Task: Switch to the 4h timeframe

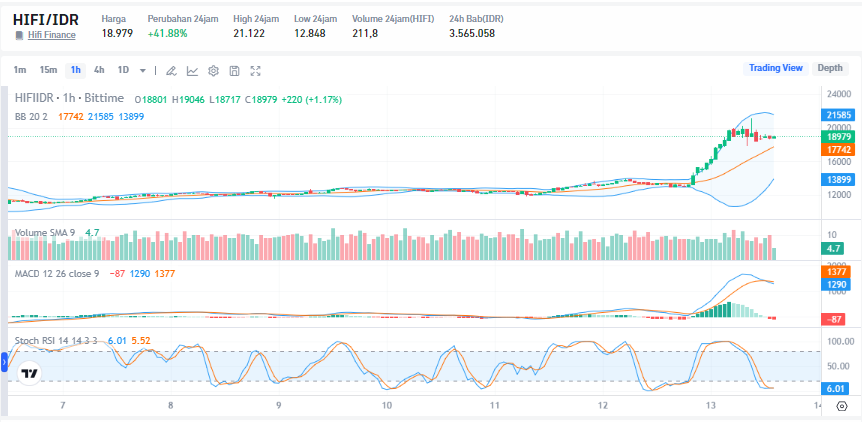Action: (x=99, y=70)
